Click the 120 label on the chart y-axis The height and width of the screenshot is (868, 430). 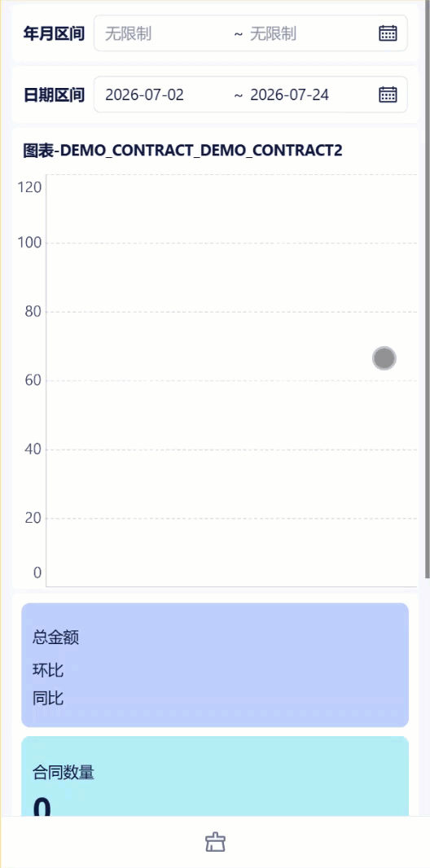(30, 187)
